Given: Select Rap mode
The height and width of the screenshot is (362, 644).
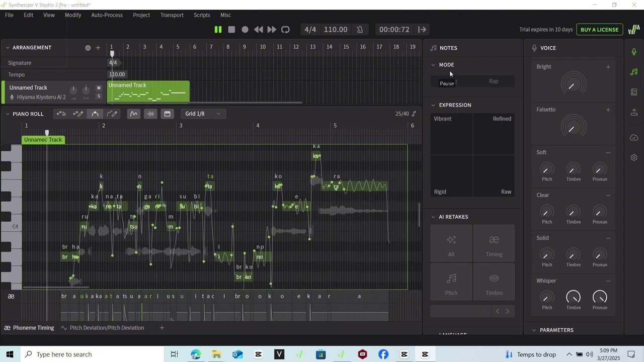Looking at the screenshot, I should coord(494,81).
